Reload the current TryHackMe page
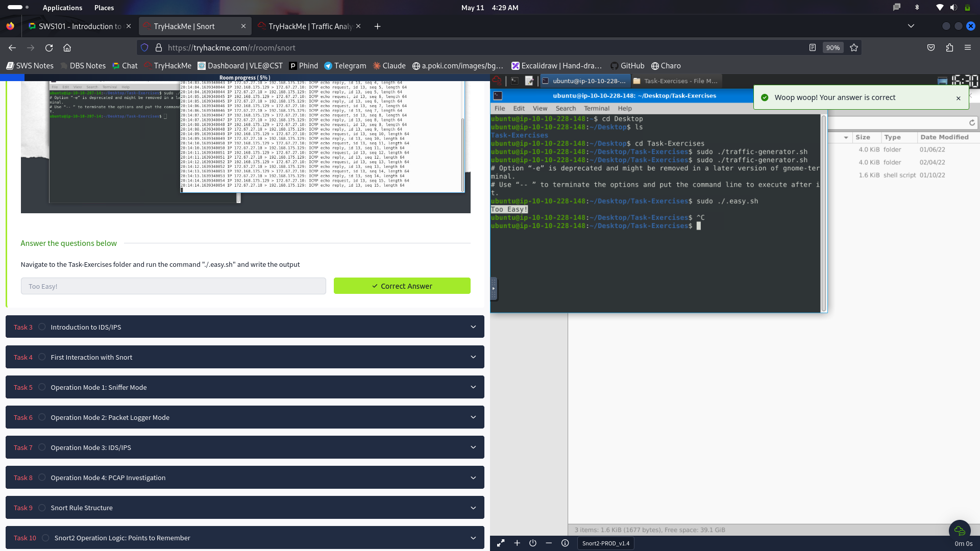Image resolution: width=980 pixels, height=551 pixels. [x=49, y=47]
